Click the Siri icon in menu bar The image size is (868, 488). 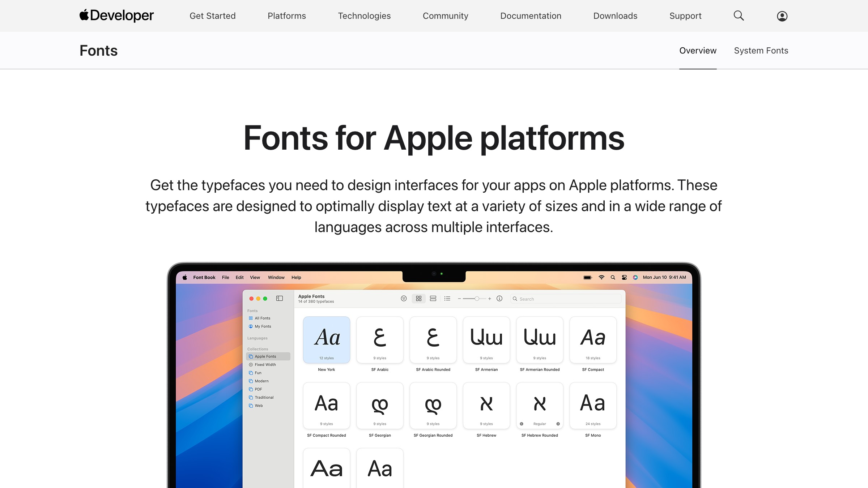tap(635, 277)
